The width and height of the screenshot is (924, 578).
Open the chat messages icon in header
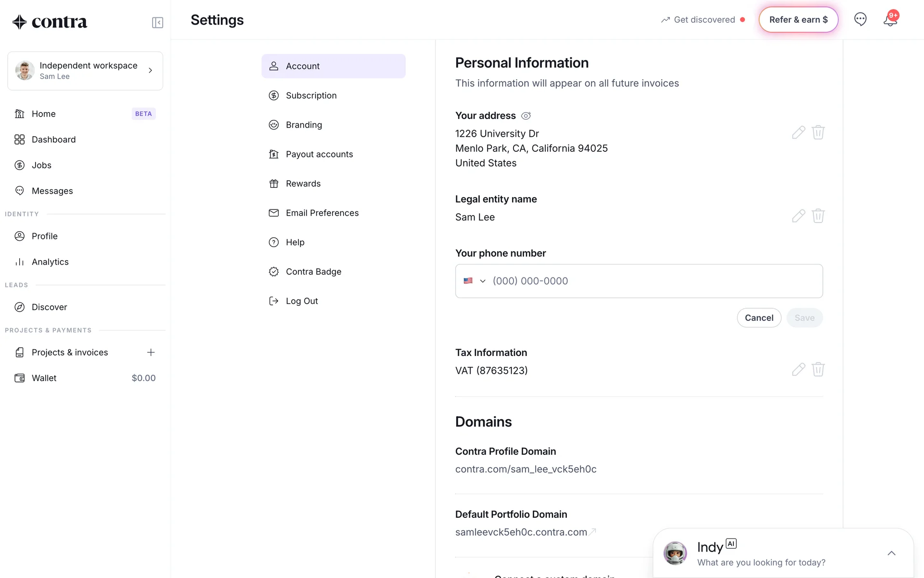(860, 19)
